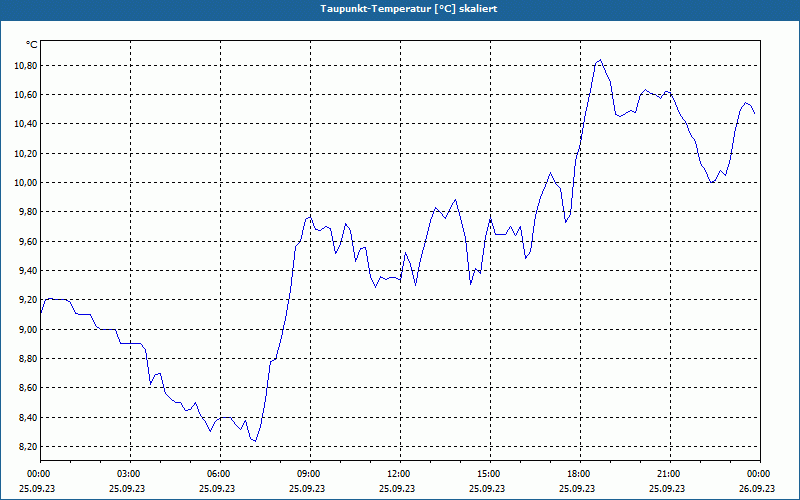This screenshot has width=800, height=500.
Task: Click the 06:00 time axis label
Action: pyautogui.click(x=220, y=474)
